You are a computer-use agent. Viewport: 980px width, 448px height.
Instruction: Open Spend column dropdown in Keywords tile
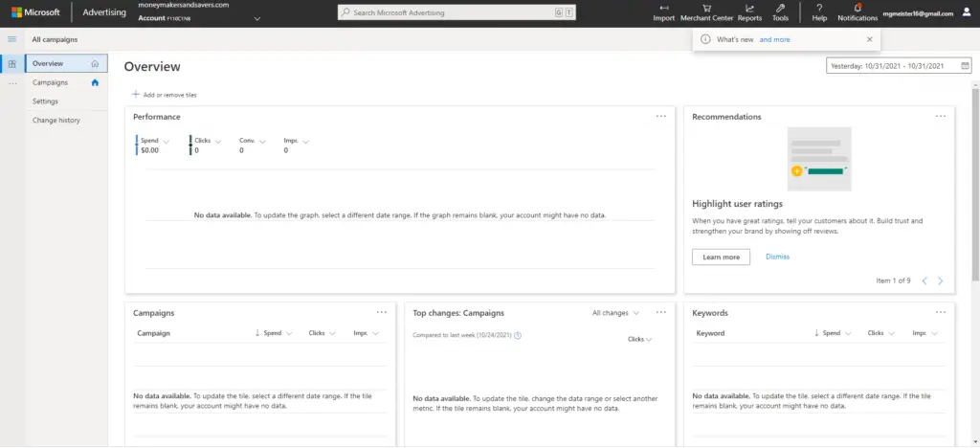[848, 334]
